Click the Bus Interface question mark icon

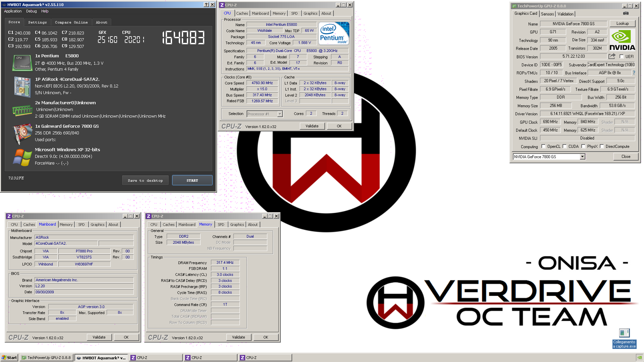click(634, 73)
